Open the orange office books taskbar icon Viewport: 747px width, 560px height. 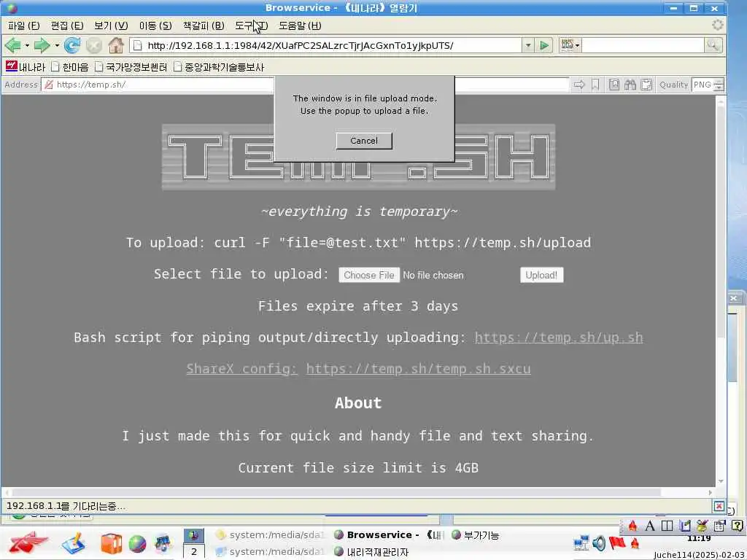[x=112, y=543]
